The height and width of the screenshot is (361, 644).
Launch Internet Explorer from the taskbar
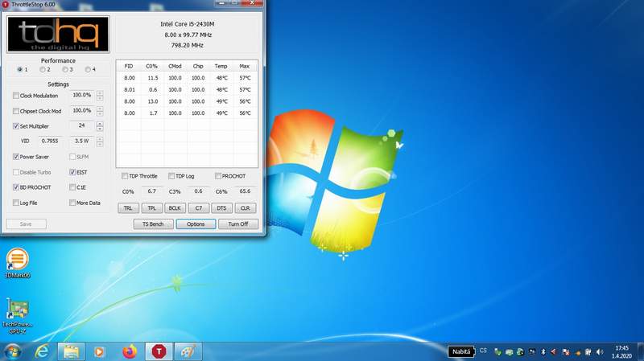tap(42, 351)
